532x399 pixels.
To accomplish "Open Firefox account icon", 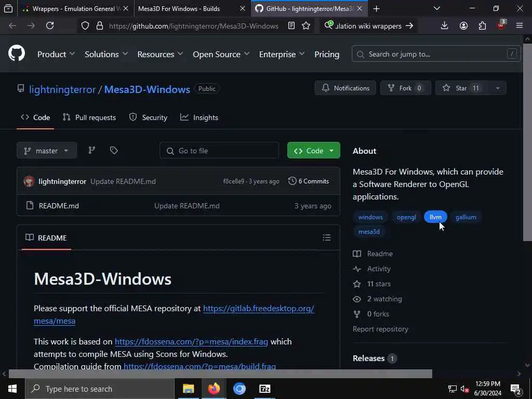I will (x=463, y=26).
